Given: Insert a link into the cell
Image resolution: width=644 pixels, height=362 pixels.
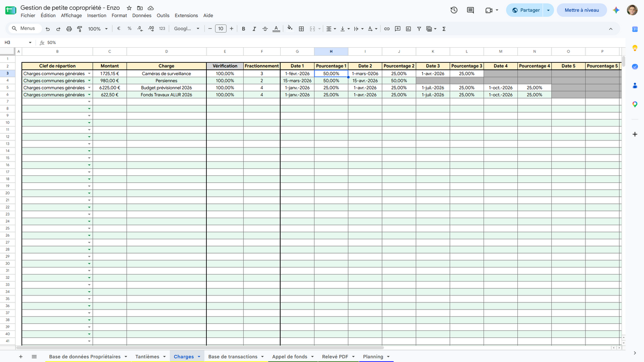Looking at the screenshot, I should tap(386, 28).
